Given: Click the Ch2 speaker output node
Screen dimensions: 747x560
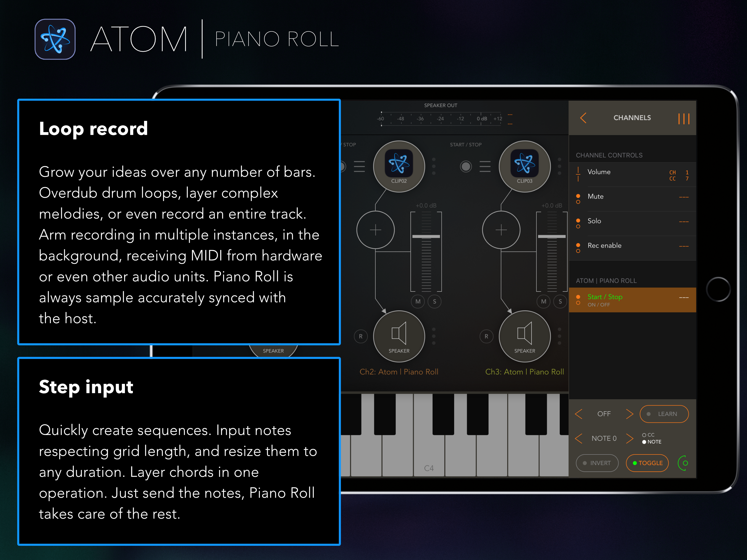Looking at the screenshot, I should coord(399,336).
